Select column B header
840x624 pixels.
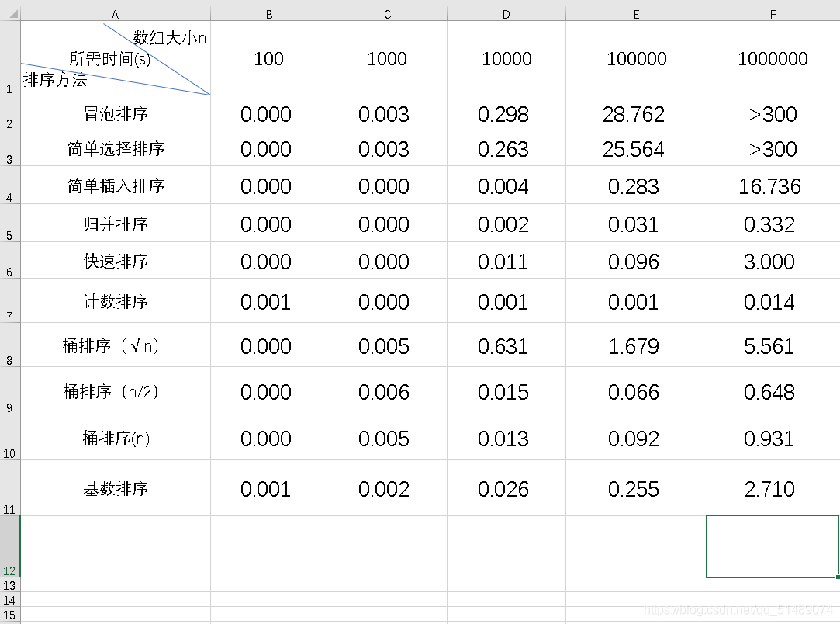coord(269,14)
